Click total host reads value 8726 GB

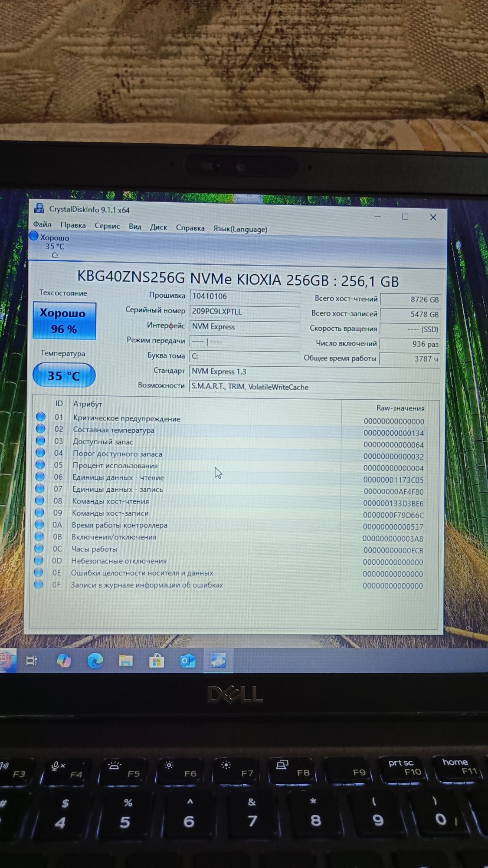pos(410,299)
